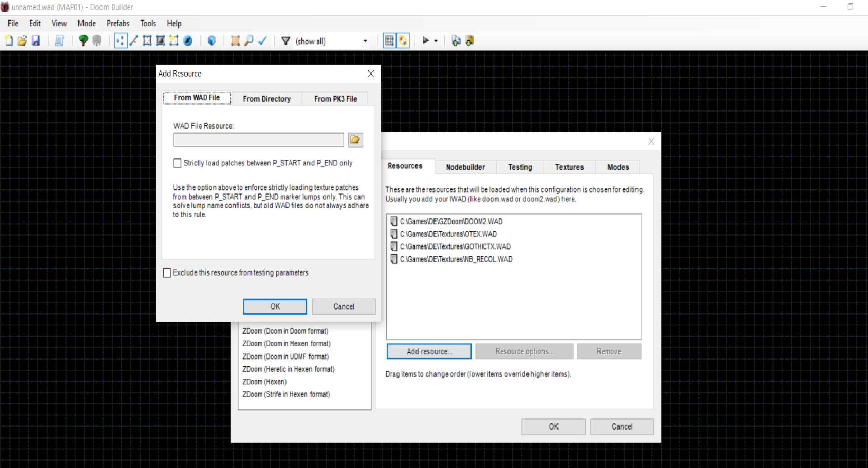868x468 pixels.
Task: Switch to the Textures tab
Action: (569, 167)
